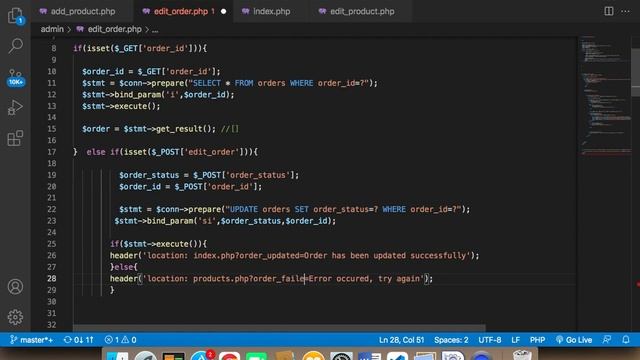Click $stmt->execute() on line 13
Screen dimensions: 640x360
point(121,106)
